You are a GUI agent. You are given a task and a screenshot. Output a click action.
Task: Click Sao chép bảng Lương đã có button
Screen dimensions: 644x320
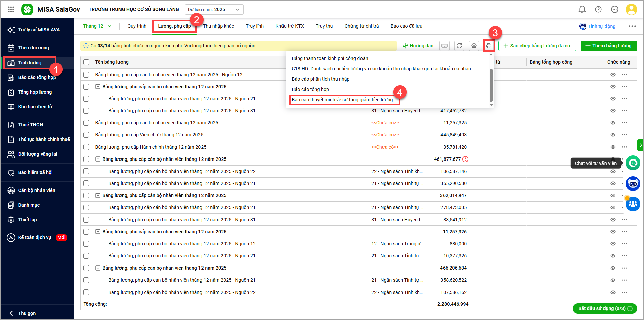[537, 46]
